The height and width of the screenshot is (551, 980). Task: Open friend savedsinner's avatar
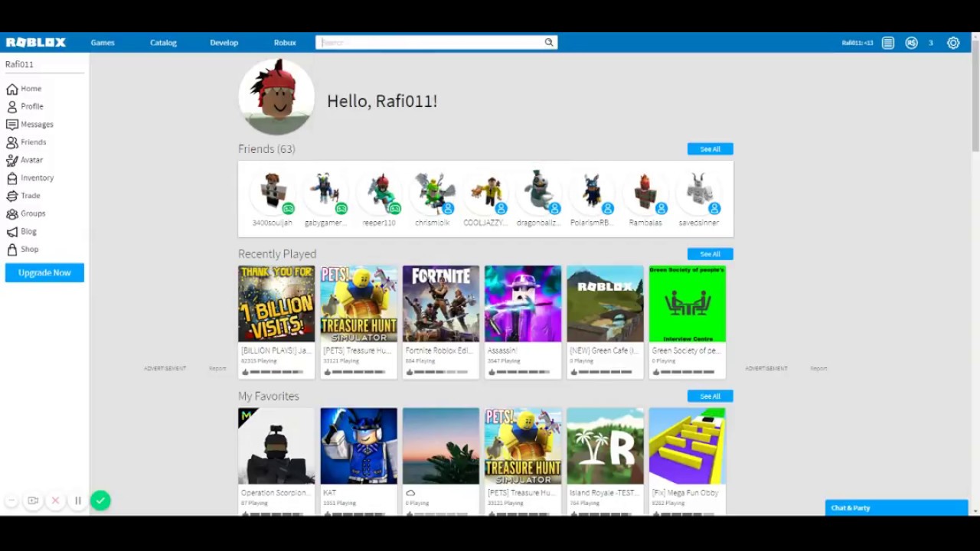pyautogui.click(x=699, y=191)
